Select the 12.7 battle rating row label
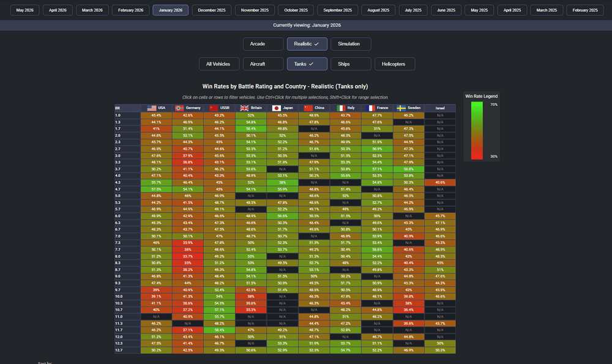612x364 pixels. [128, 351]
